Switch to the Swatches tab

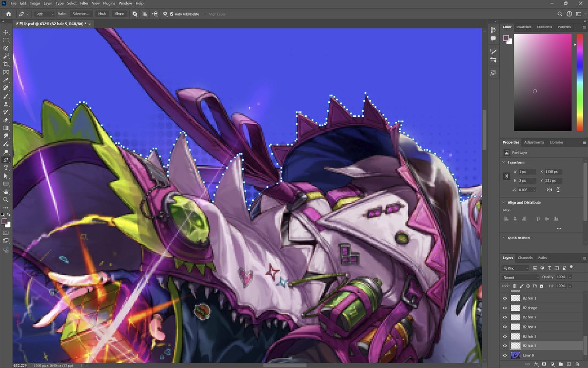524,27
